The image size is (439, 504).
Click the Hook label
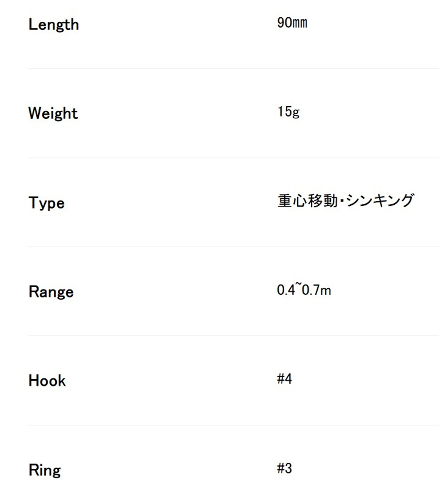[x=47, y=381]
